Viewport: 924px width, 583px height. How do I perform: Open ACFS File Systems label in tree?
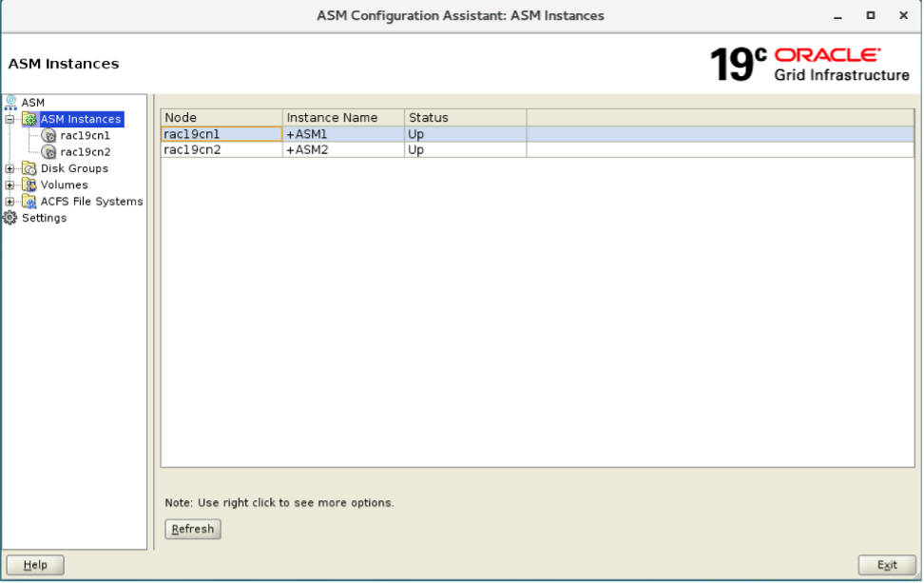[92, 202]
